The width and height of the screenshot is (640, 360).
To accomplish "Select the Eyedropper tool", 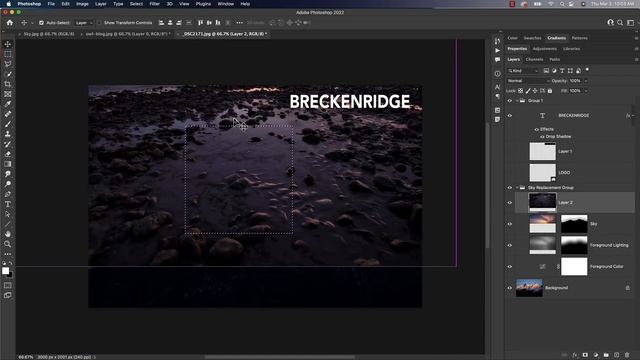I will pyautogui.click(x=8, y=104).
